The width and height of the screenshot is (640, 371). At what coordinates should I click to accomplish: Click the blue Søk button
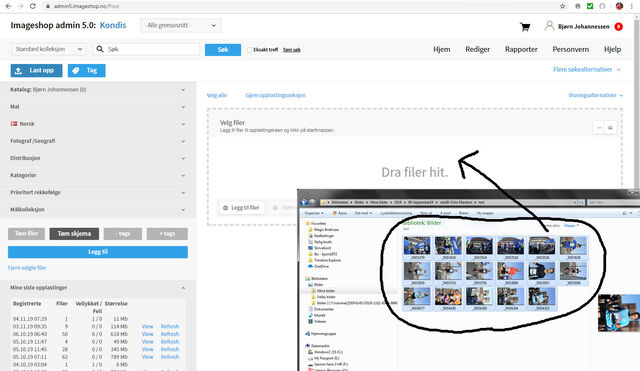point(223,50)
